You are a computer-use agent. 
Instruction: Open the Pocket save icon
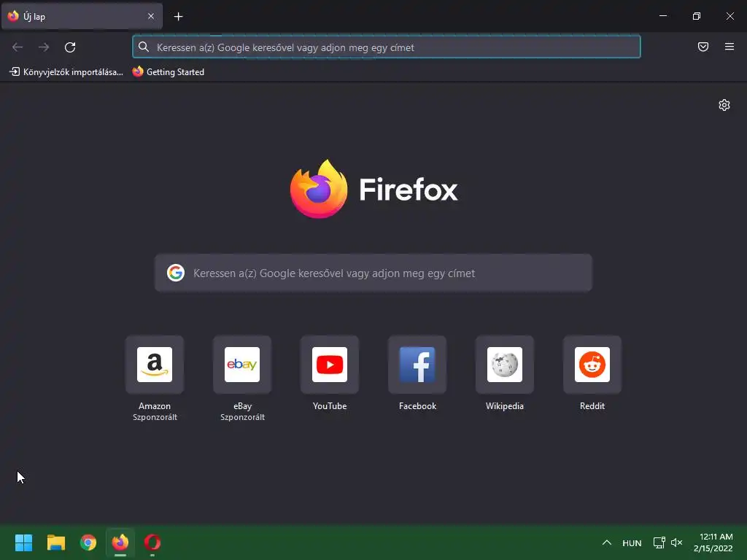point(703,47)
